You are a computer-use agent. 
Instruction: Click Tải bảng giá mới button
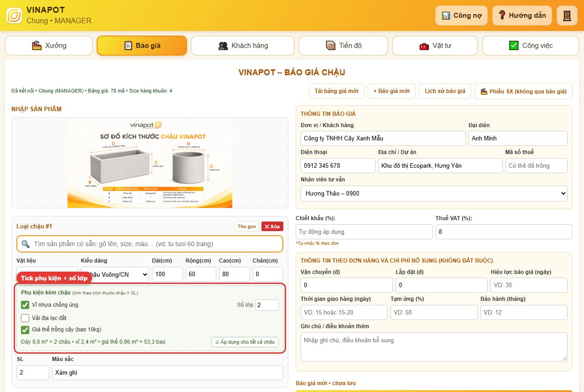click(x=337, y=91)
